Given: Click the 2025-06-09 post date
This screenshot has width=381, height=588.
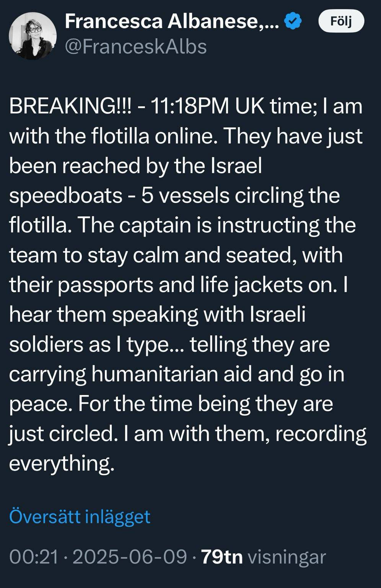Looking at the screenshot, I should tap(130, 557).
